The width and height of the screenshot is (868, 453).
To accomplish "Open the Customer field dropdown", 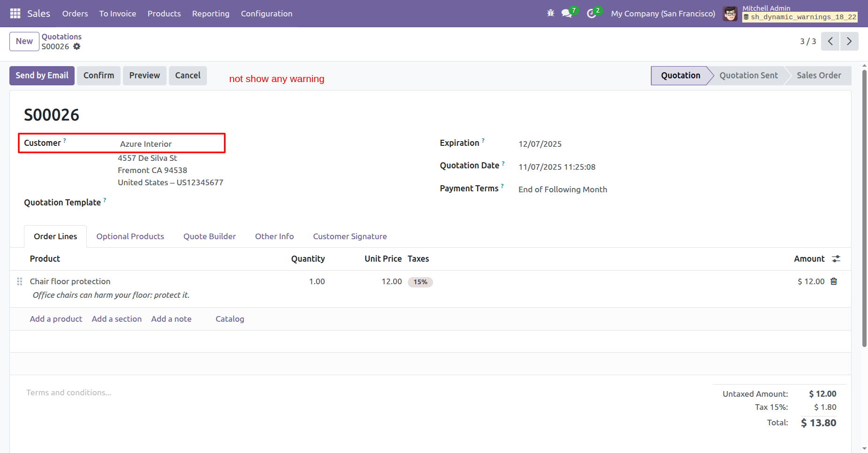I will point(169,144).
